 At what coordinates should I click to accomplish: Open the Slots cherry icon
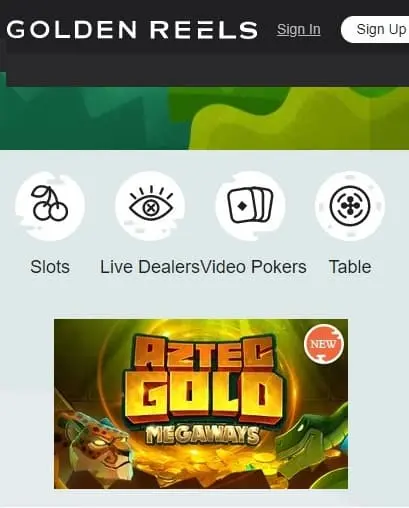(50, 206)
